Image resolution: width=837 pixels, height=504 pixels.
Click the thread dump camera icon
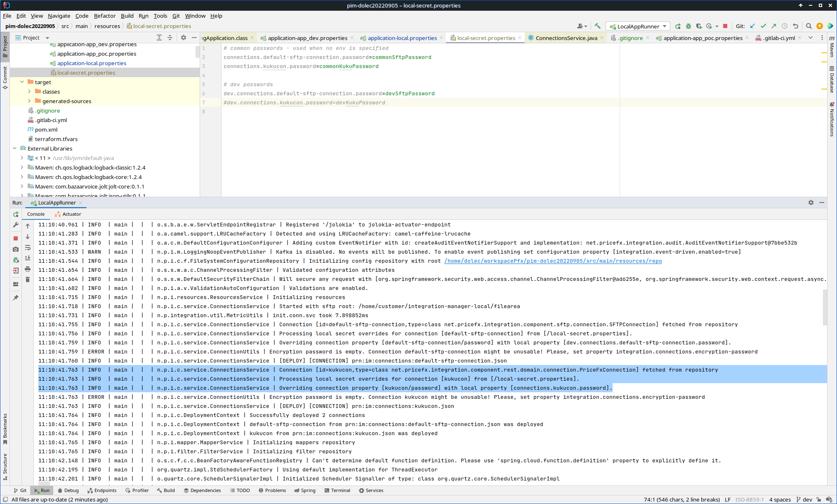(x=16, y=249)
